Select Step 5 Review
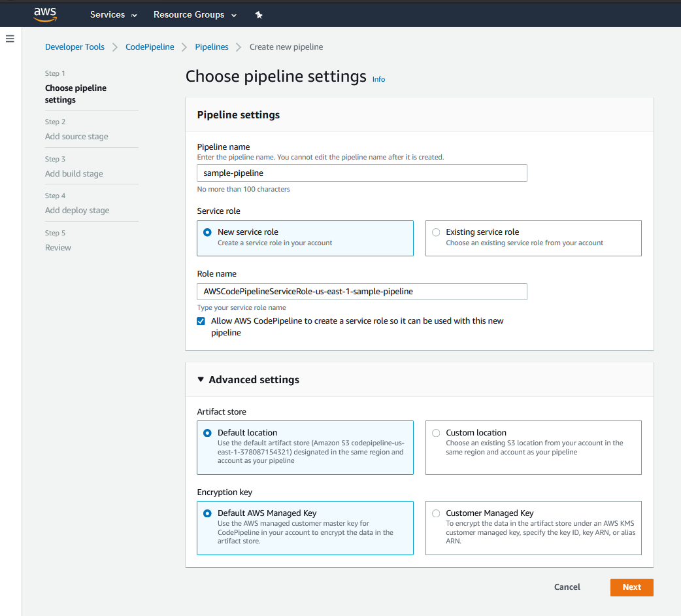The width and height of the screenshot is (681, 616). coord(58,248)
